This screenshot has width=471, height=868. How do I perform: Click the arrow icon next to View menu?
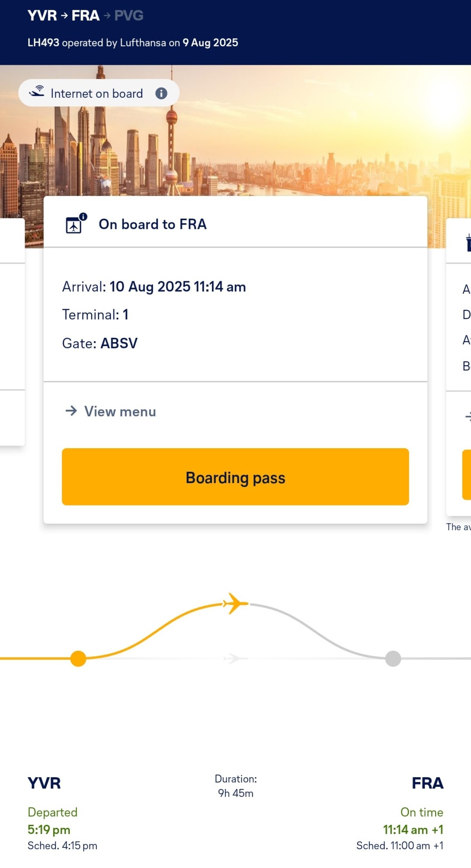(x=71, y=411)
